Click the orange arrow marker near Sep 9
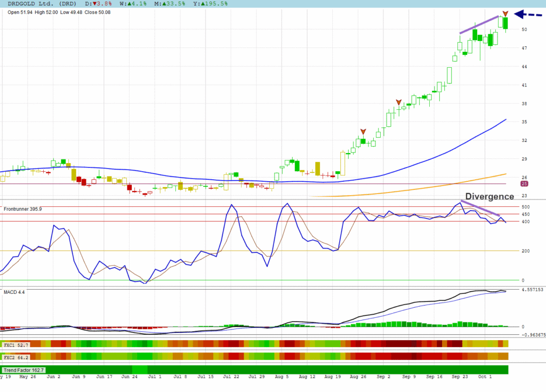The width and height of the screenshot is (546, 392). pos(398,102)
